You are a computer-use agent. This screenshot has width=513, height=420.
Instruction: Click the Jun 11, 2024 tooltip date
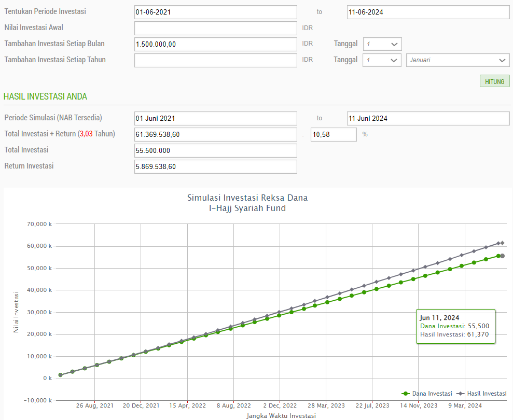(439, 318)
